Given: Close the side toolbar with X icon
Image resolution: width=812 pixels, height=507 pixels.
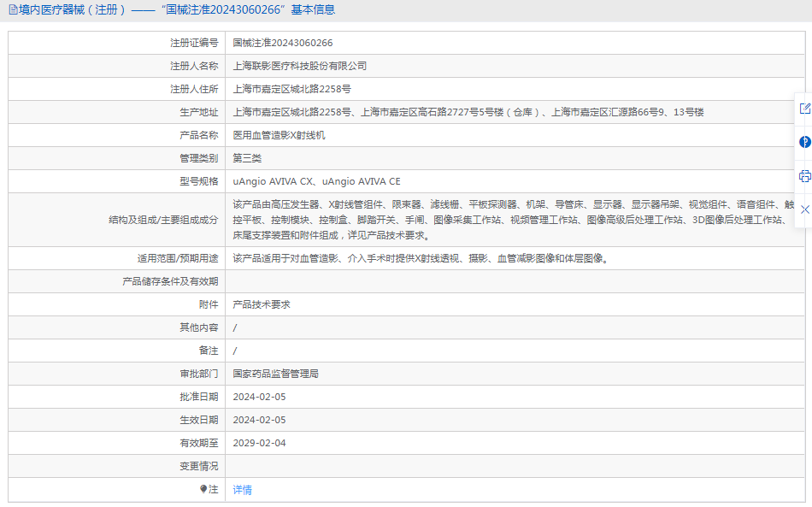Looking at the screenshot, I should pos(805,209).
